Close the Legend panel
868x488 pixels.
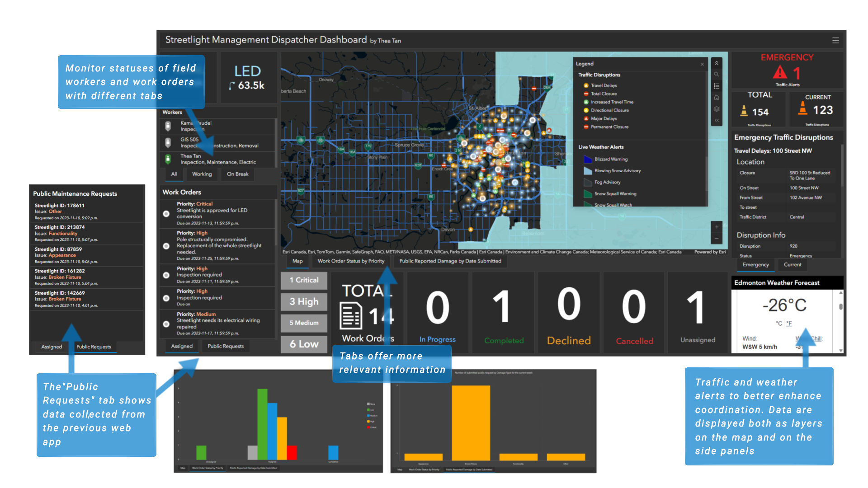[x=702, y=64]
